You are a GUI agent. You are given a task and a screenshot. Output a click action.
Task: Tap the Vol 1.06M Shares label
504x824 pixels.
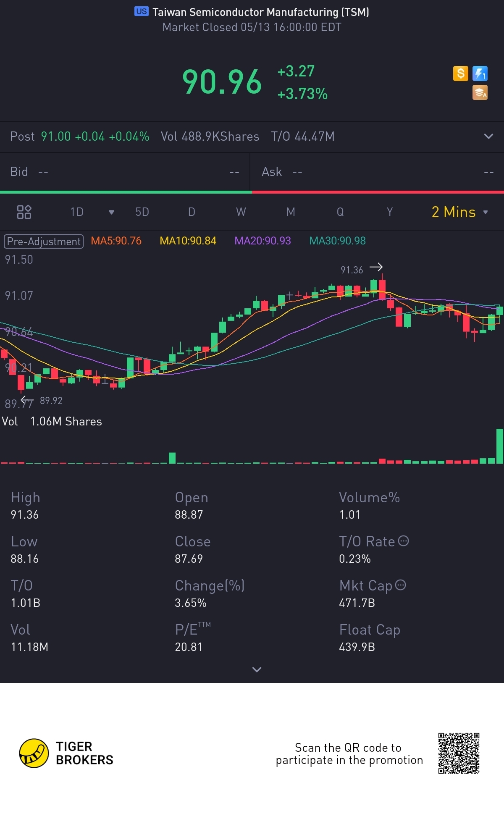(52, 421)
